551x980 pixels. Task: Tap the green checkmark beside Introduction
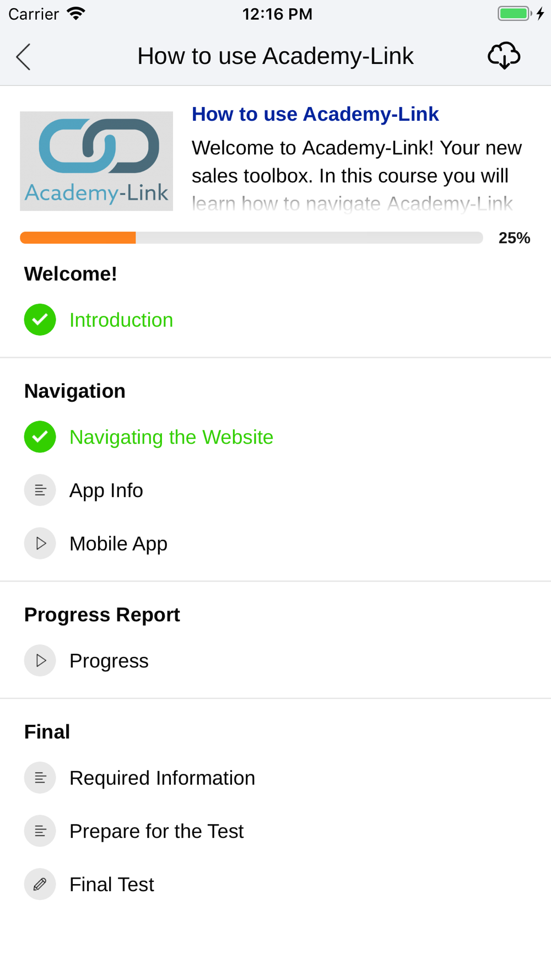pos(40,320)
